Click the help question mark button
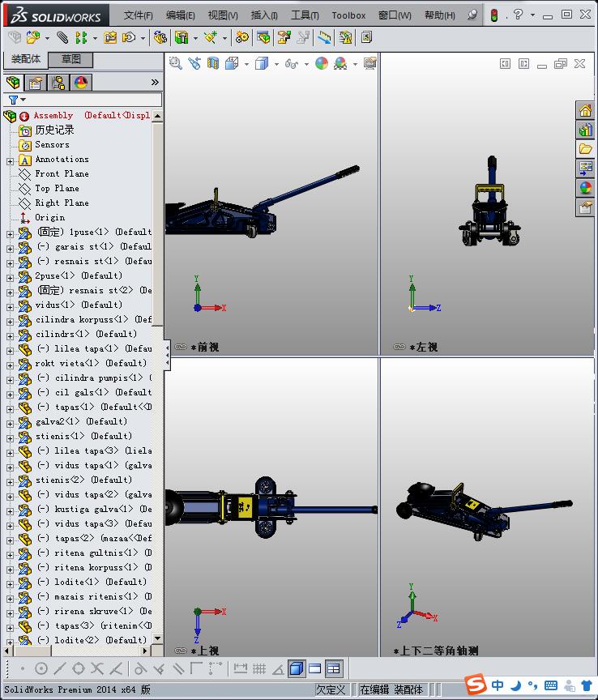Image resolution: width=598 pixels, height=700 pixels. click(x=518, y=15)
